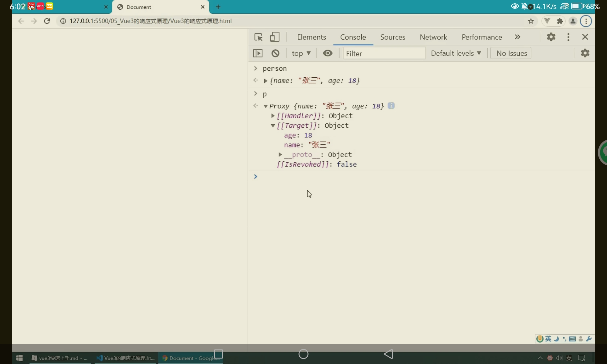Click the No Issues button
This screenshot has width=607, height=364.
[x=511, y=53]
